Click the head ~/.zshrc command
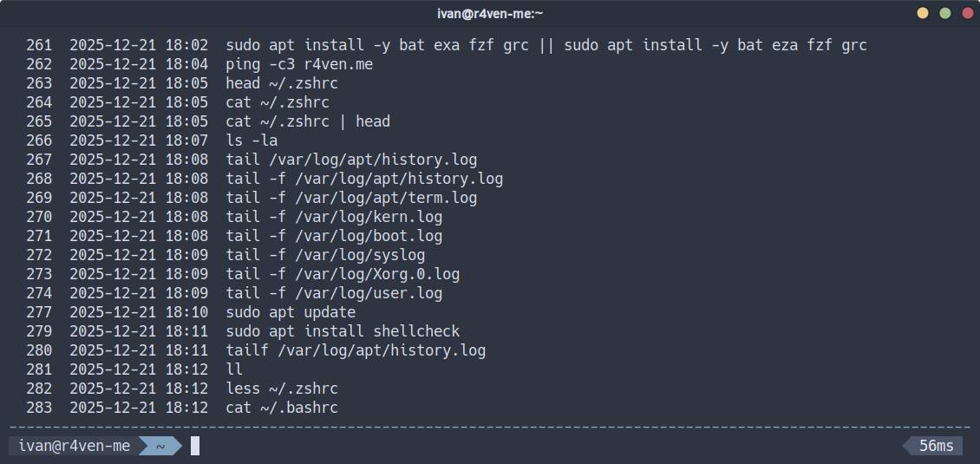 pos(282,83)
